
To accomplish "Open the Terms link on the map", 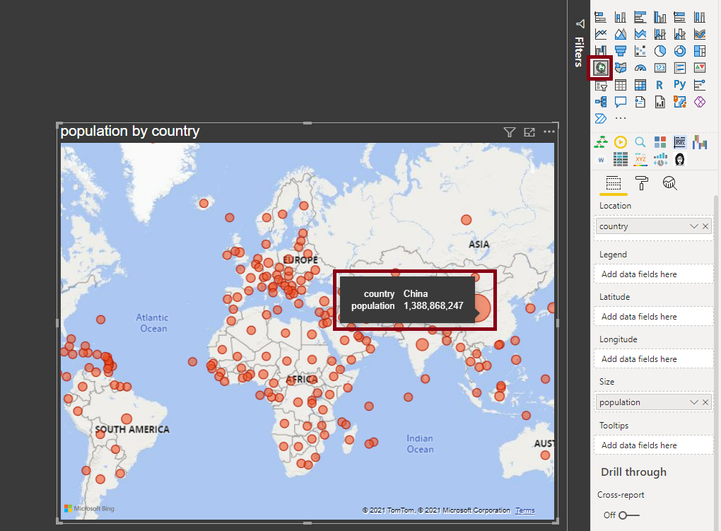I will click(x=525, y=510).
